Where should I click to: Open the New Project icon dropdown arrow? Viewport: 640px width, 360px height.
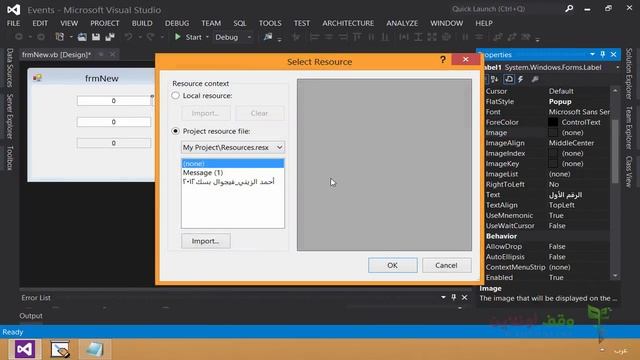71,37
